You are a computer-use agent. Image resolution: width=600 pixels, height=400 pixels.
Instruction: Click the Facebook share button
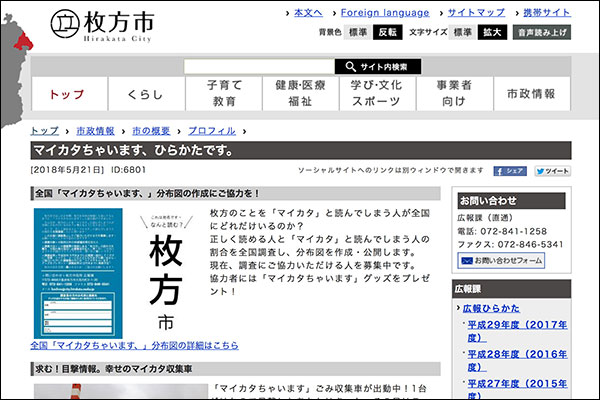pyautogui.click(x=510, y=171)
